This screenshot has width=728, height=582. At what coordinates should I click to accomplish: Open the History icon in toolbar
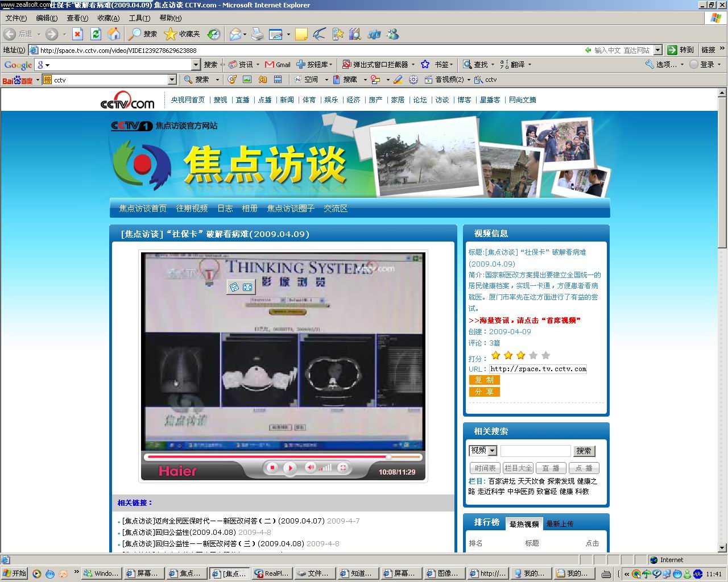click(x=213, y=35)
